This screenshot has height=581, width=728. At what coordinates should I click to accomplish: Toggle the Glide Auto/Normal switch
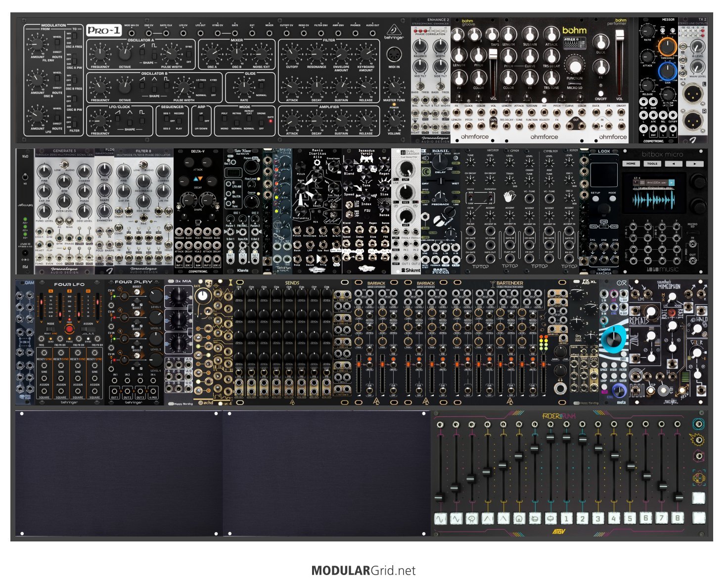tap(262, 87)
